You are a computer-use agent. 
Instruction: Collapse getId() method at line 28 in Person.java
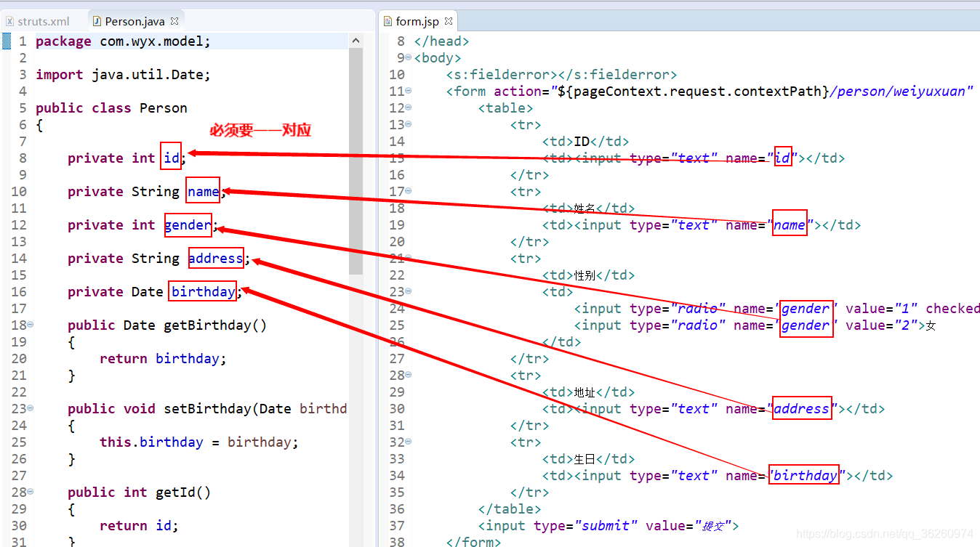point(31,492)
